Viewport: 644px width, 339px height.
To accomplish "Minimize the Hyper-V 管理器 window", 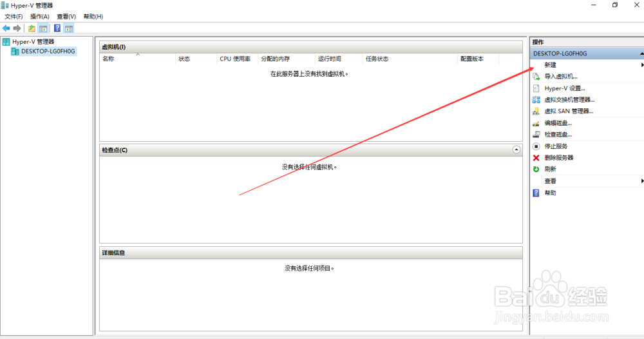I will coord(594,5).
